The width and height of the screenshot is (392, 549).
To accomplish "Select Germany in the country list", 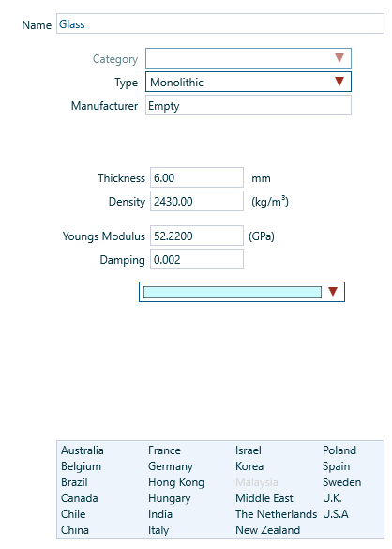I will pos(171,466).
